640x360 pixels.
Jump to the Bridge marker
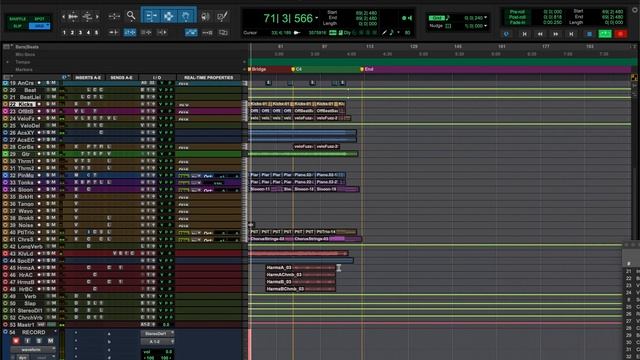(257, 69)
